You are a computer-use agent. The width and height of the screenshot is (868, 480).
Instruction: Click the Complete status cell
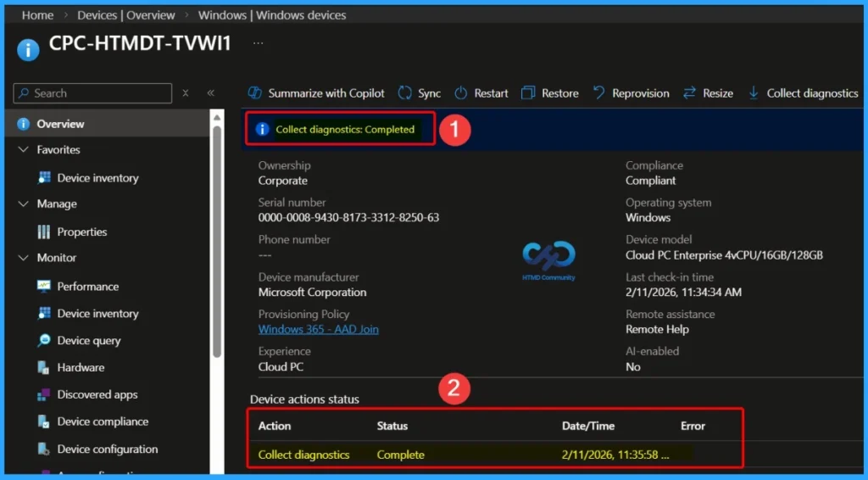401,455
